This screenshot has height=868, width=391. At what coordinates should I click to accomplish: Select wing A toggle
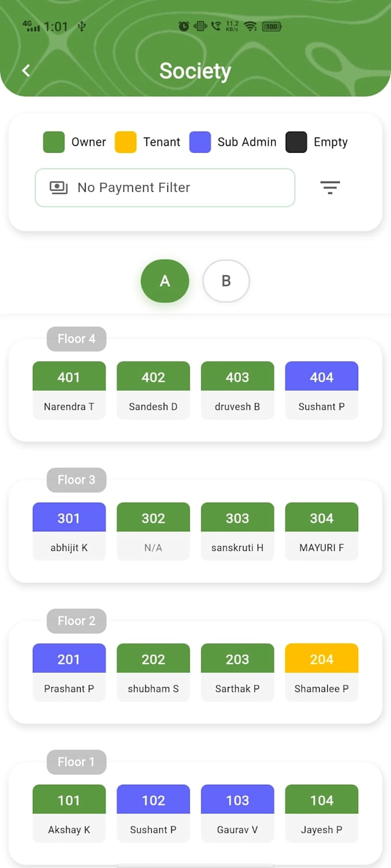165,281
